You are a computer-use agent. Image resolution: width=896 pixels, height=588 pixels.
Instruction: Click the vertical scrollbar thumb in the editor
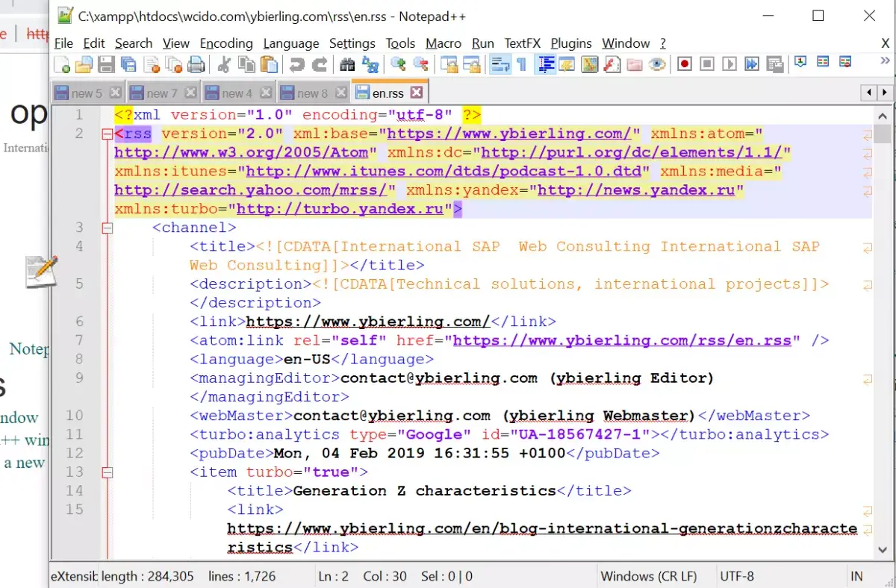[883, 134]
